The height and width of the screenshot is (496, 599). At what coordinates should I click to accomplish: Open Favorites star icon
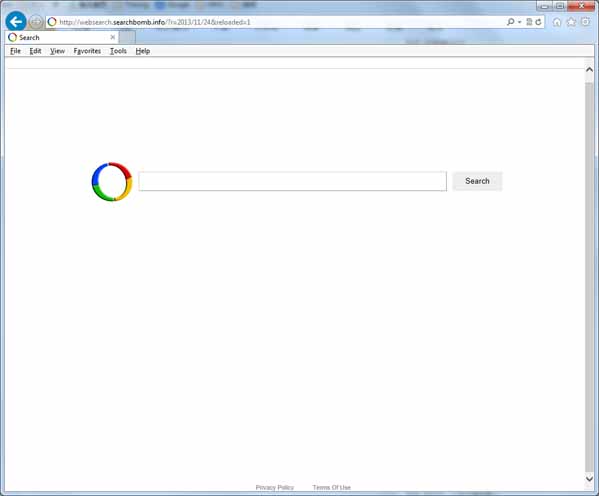571,22
